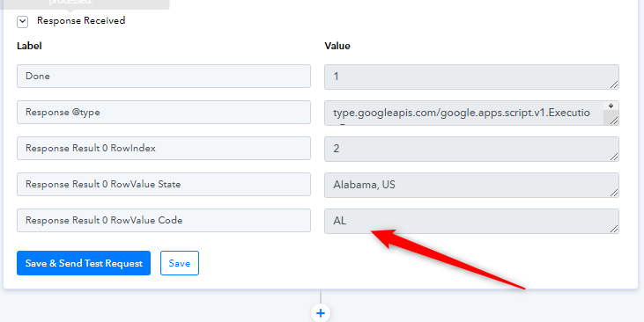
Task: Click the Alabama, US value field
Action: pos(471,185)
